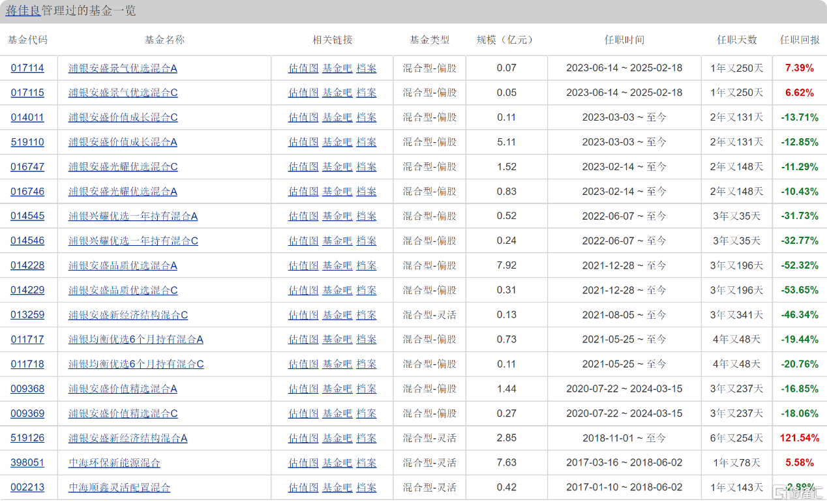Open fund code 002213 link
This screenshot has height=504, width=827.
point(27,488)
